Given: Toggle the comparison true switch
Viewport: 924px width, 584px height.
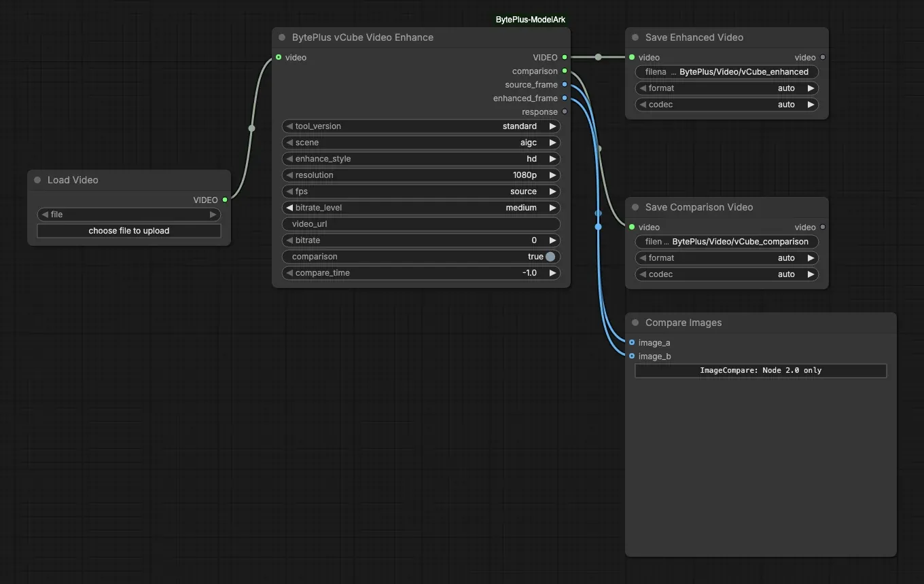Looking at the screenshot, I should 550,257.
